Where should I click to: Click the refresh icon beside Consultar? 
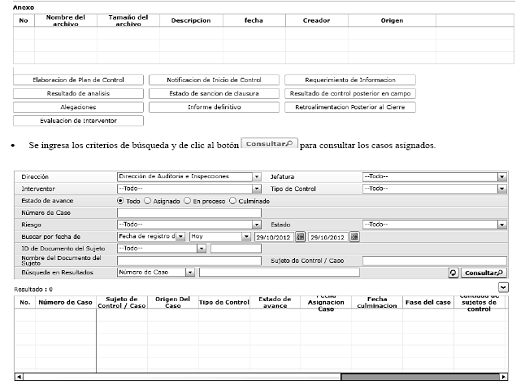(453, 273)
